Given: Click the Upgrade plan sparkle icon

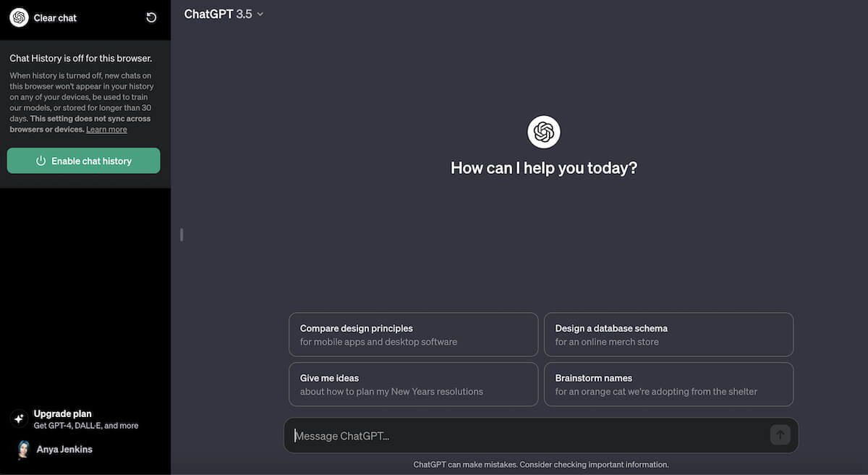Looking at the screenshot, I should tap(19, 419).
